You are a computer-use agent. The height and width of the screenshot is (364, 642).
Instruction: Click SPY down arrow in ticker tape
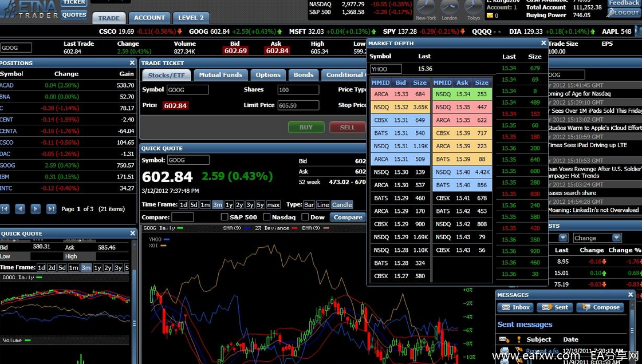[x=462, y=31]
